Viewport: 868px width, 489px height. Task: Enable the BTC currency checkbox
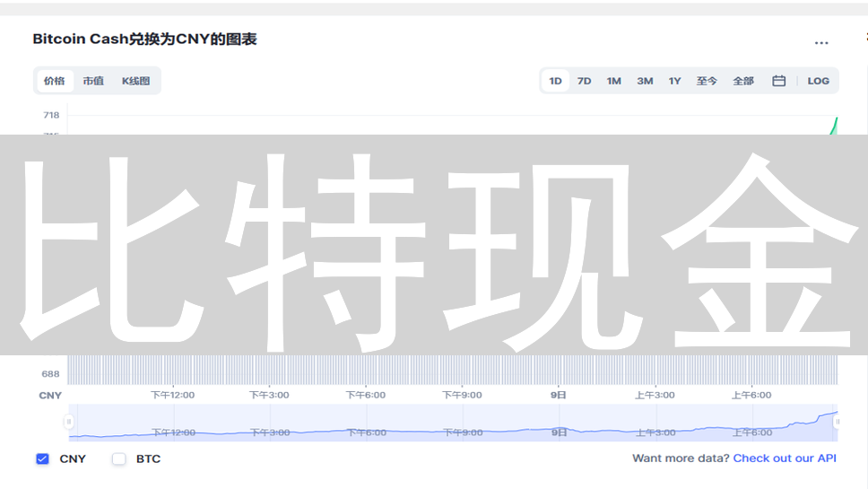pos(119,458)
